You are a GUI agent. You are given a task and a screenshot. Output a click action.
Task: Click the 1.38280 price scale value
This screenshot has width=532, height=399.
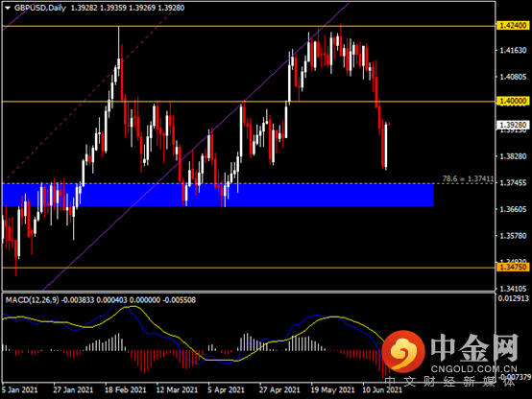pos(513,156)
